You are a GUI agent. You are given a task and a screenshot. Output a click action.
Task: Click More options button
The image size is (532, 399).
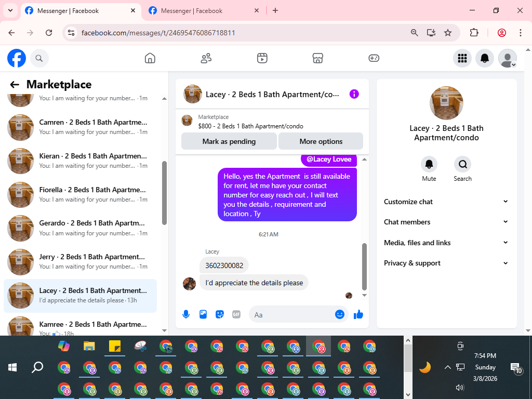(321, 141)
